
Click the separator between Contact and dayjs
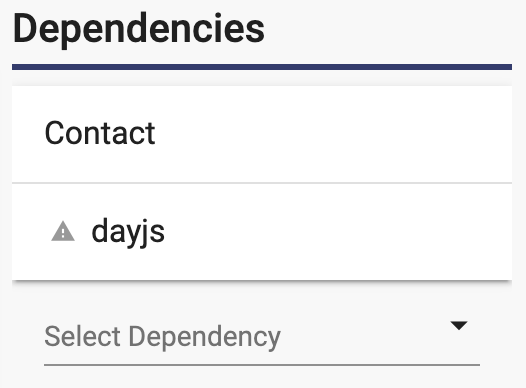262,183
